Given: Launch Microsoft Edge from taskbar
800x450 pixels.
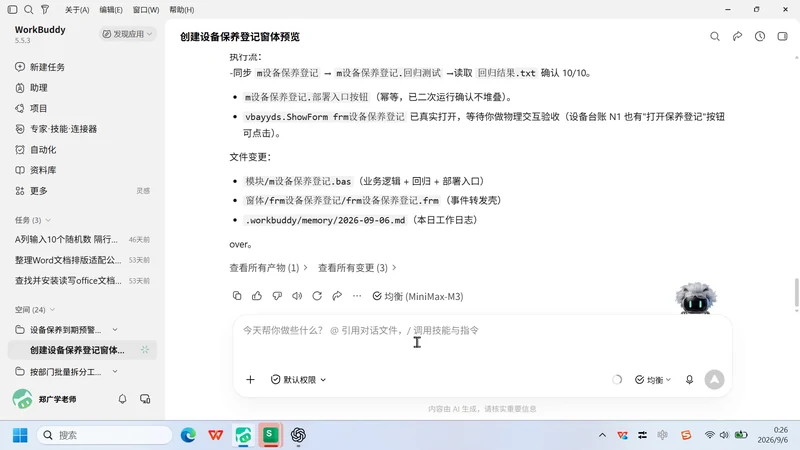Looking at the screenshot, I should pos(188,435).
